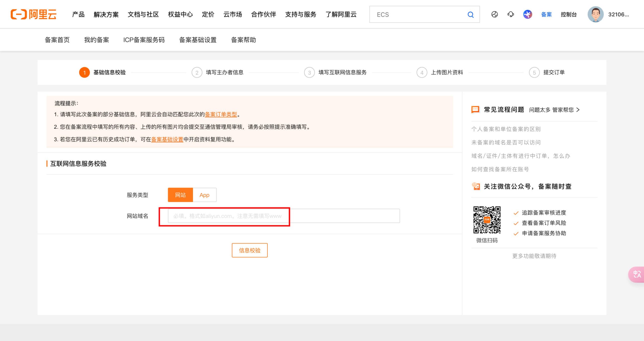The width and height of the screenshot is (644, 341).
Task: Open 域名/证件/主体有进行中订单 question
Action: pyautogui.click(x=521, y=156)
